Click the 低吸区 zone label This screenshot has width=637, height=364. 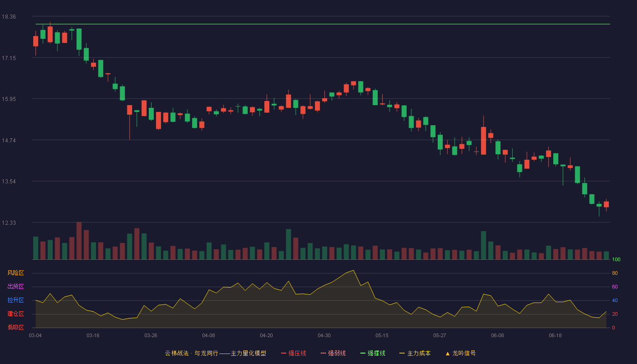15,327
